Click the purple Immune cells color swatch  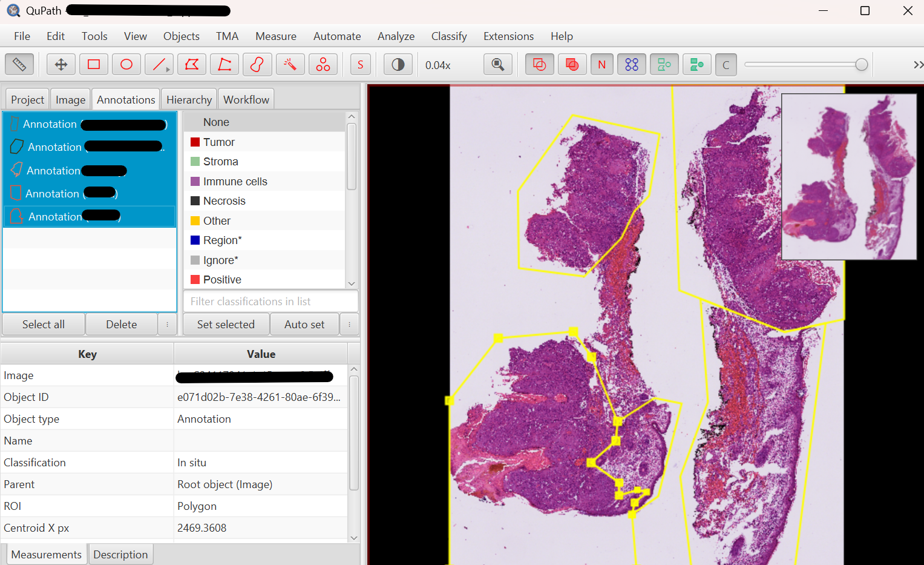pyautogui.click(x=195, y=182)
